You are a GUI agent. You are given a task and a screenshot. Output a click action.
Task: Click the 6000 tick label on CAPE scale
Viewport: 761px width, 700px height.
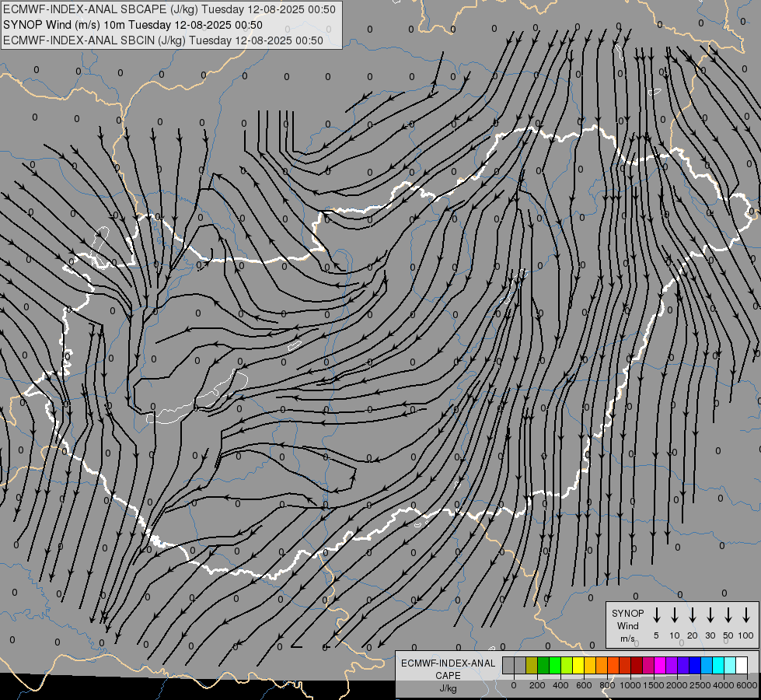746,685
